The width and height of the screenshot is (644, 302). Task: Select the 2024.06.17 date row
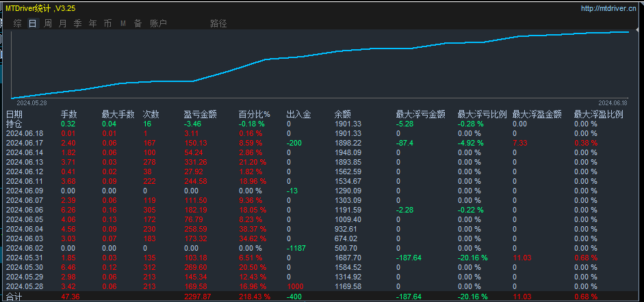25,143
